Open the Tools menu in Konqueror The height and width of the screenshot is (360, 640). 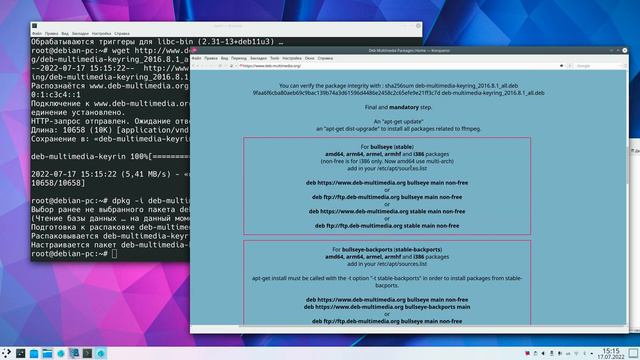275,58
